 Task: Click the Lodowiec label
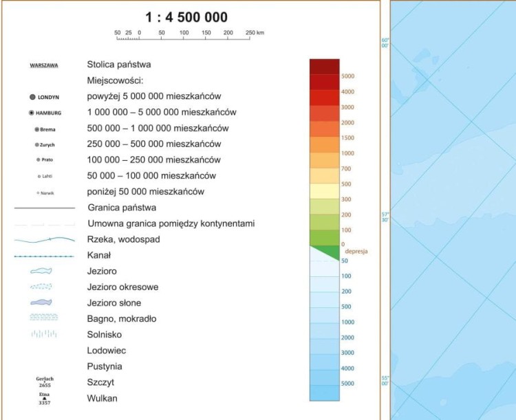[106, 351]
